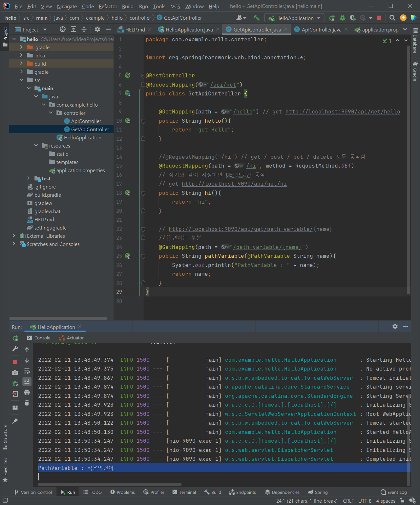
Task: Open the Navigate menu
Action: pos(67,6)
